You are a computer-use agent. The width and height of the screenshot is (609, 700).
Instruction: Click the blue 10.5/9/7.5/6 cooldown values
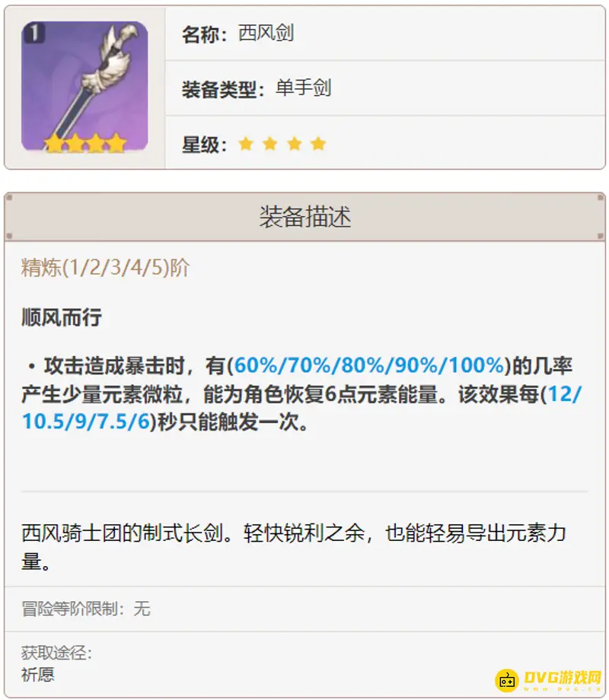click(86, 422)
